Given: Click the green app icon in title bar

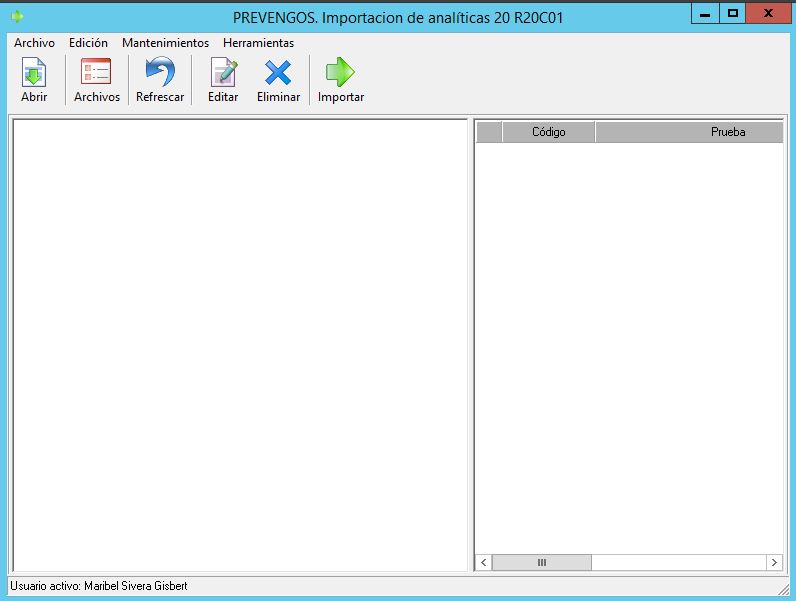Looking at the screenshot, I should (x=16, y=16).
